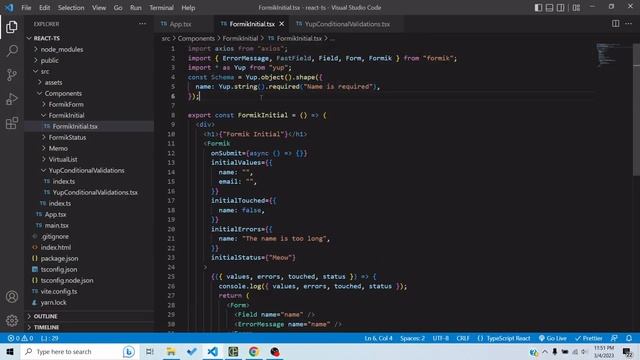Switch to YupConditionalValidations.tsx editor tab
The image size is (640, 360).
click(347, 24)
